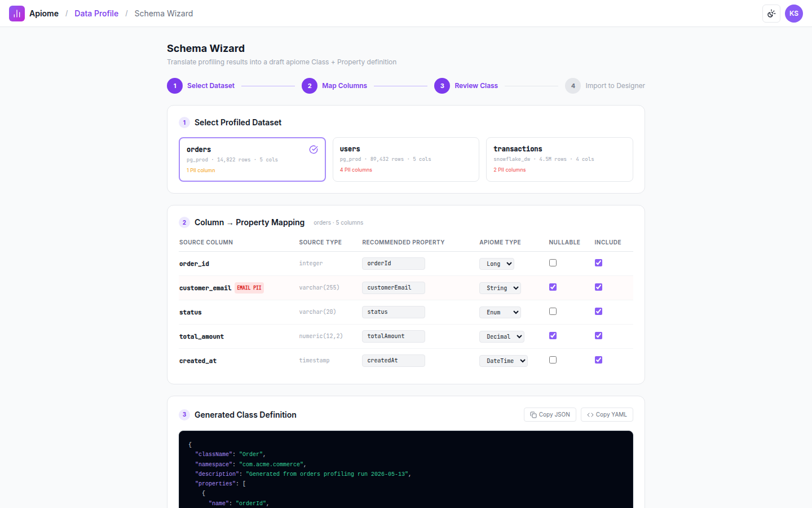The width and height of the screenshot is (812, 508).
Task: Click the "1 PII column" label on orders
Action: point(201,170)
